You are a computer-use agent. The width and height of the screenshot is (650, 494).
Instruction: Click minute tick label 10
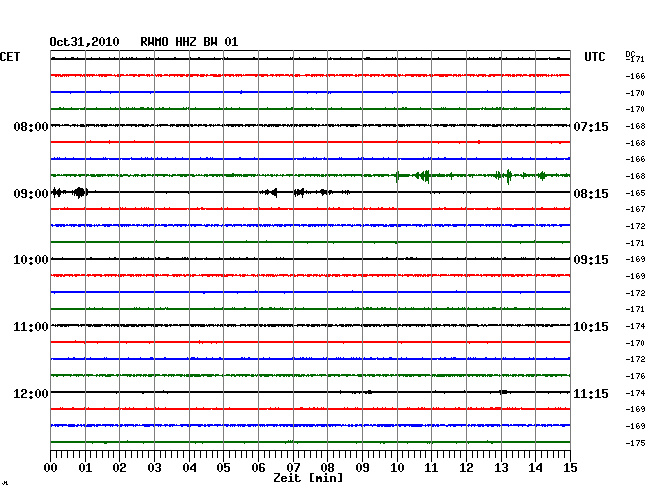pos(397,468)
